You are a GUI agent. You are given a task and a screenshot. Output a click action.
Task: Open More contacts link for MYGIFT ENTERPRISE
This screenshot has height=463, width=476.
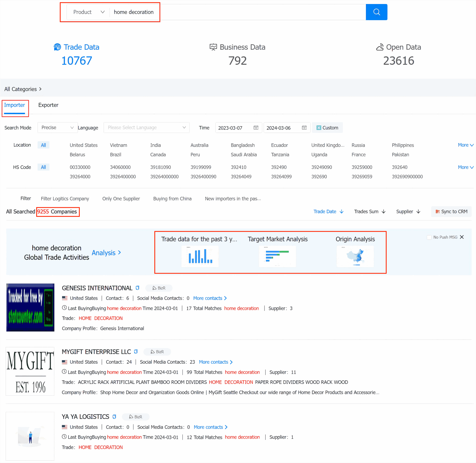216,362
